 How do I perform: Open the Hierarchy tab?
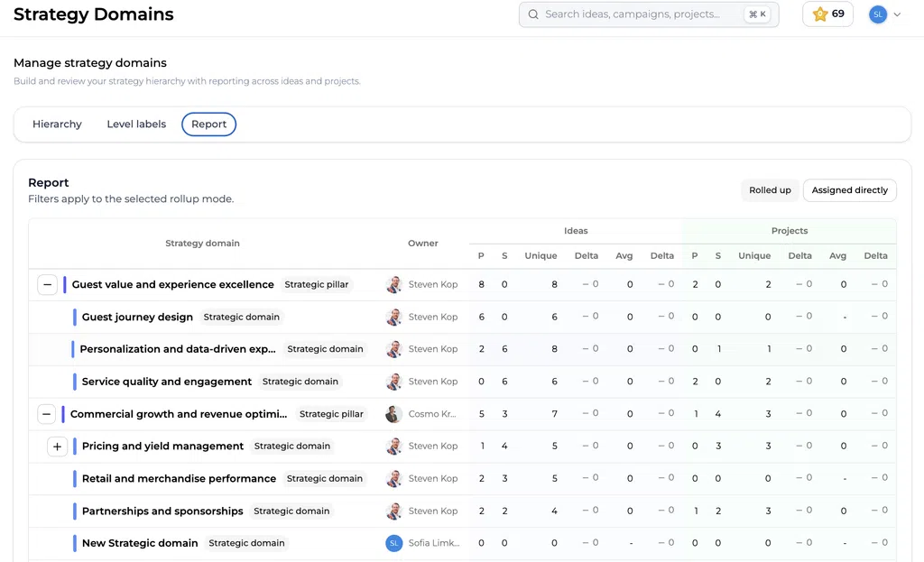click(57, 124)
